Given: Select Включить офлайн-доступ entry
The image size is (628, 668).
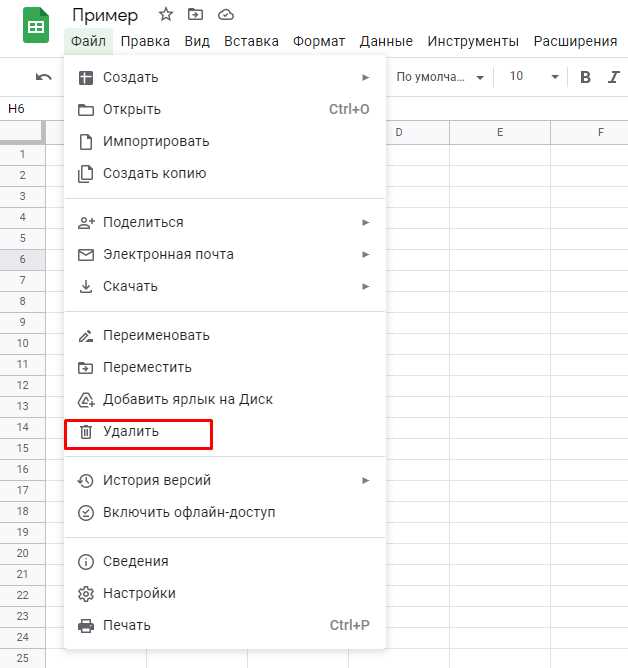Looking at the screenshot, I should point(225,513).
